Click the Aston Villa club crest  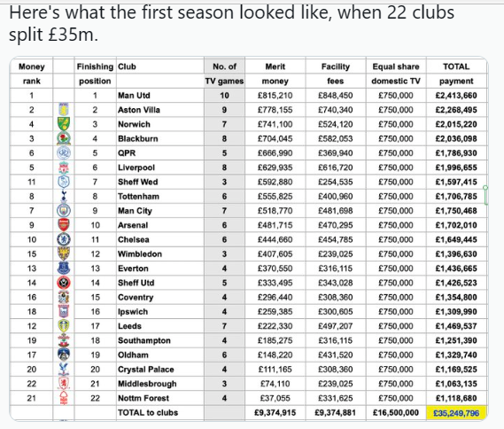coord(64,110)
